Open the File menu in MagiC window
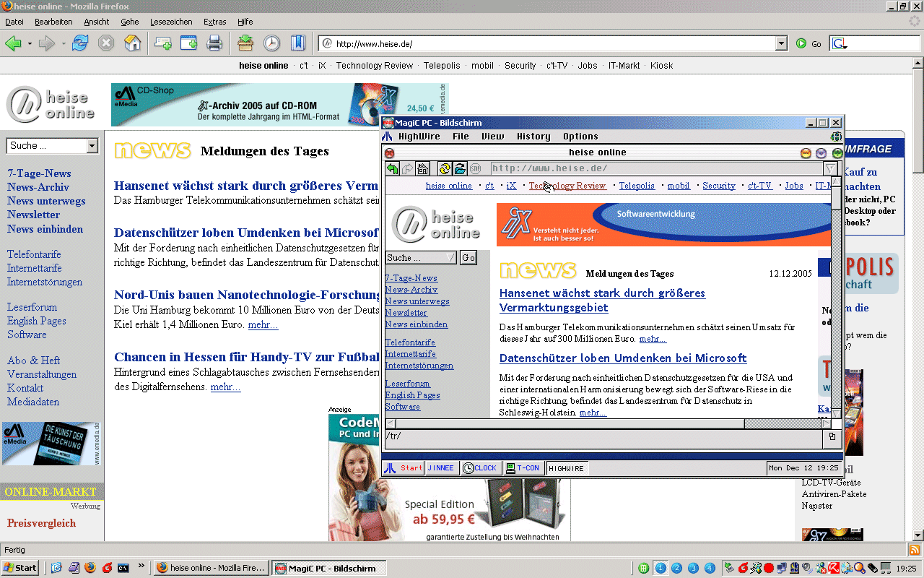 tap(461, 136)
